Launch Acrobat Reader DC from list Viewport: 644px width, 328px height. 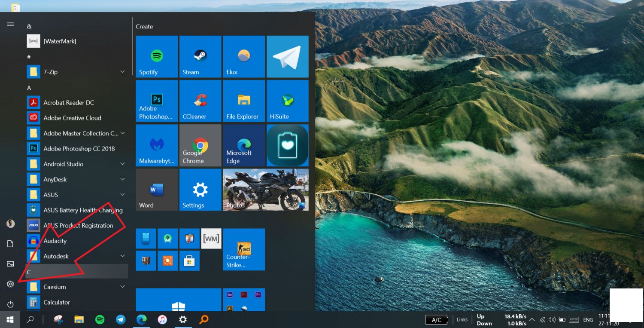point(77,102)
